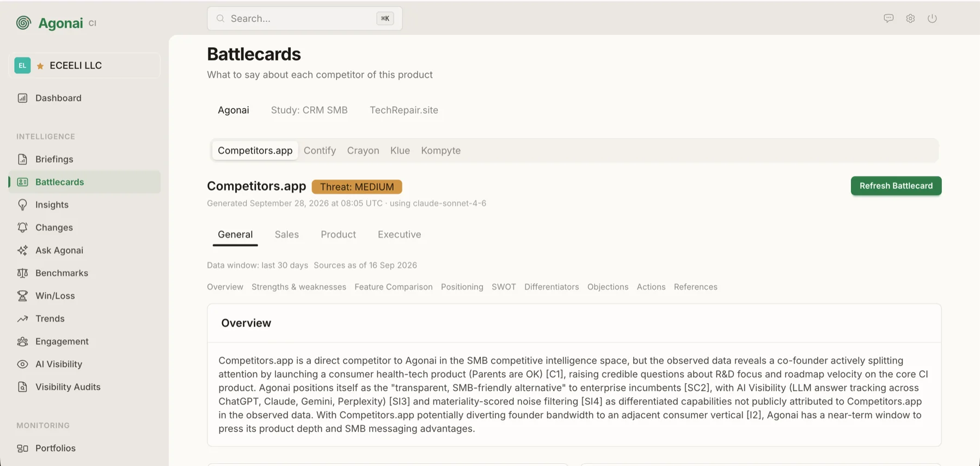Select the Contify competitor tab

(320, 150)
